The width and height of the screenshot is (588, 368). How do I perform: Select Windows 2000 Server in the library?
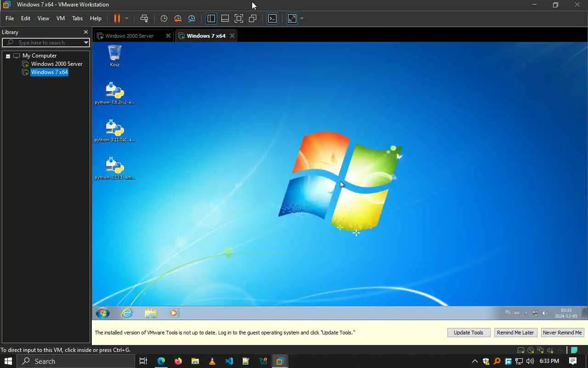tap(57, 64)
